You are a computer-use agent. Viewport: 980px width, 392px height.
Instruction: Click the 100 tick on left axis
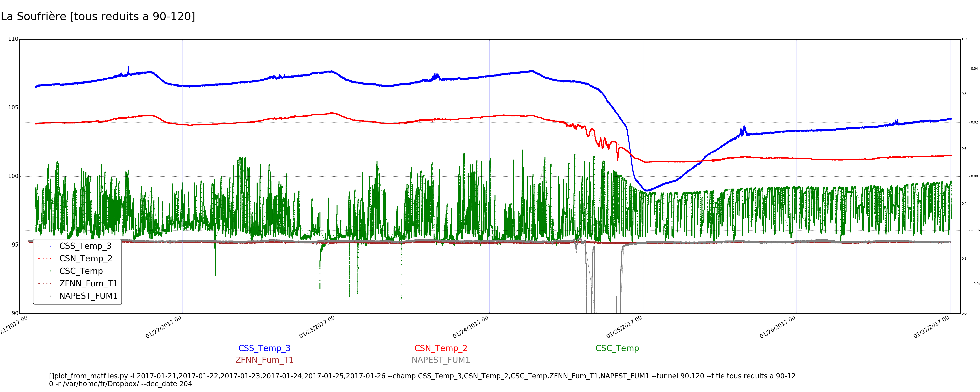pyautogui.click(x=13, y=176)
